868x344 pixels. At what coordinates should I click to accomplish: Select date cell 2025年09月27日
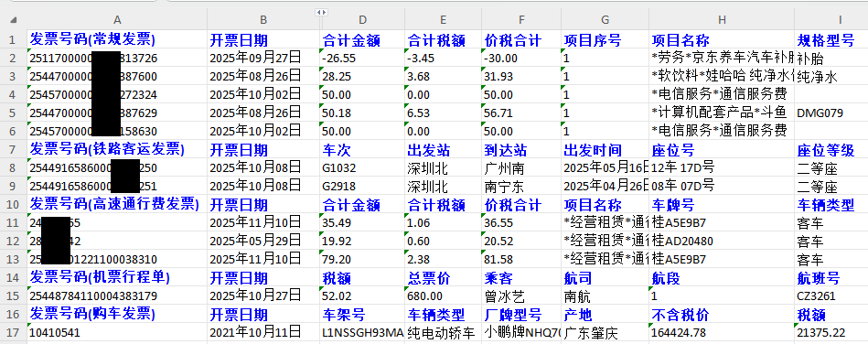263,59
